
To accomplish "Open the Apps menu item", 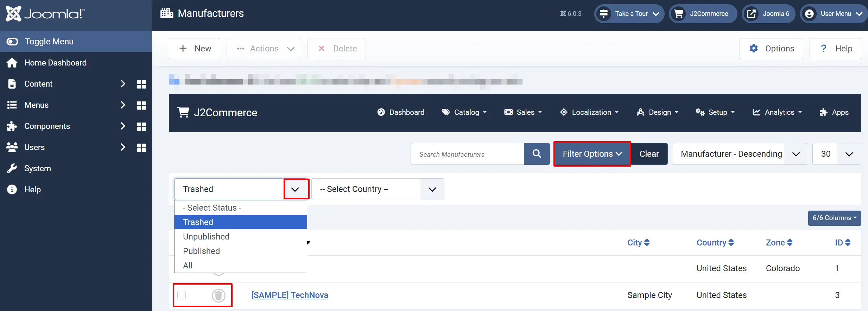I will coord(834,112).
